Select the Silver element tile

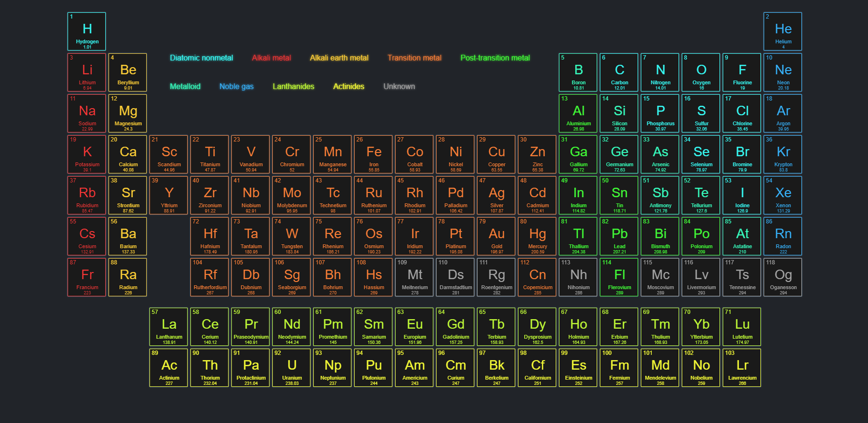pyautogui.click(x=496, y=195)
